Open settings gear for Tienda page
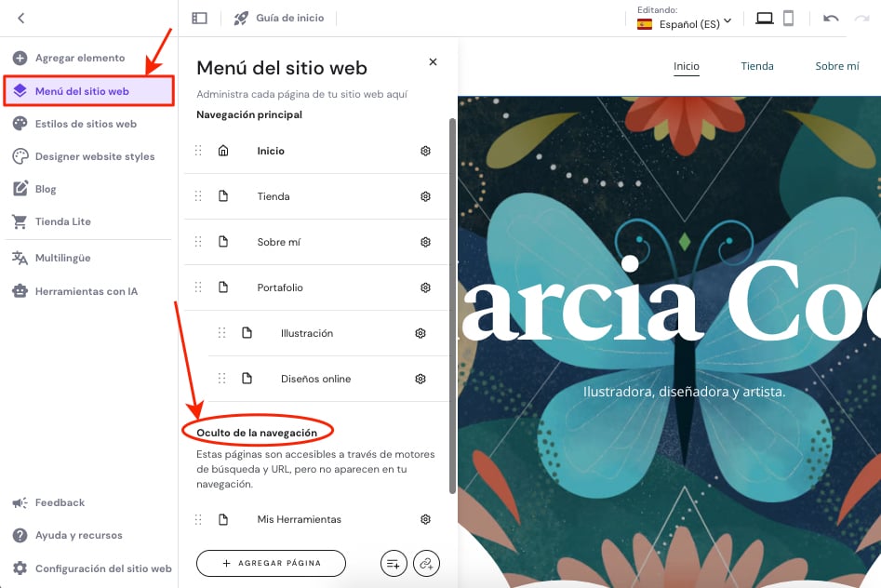 point(425,196)
